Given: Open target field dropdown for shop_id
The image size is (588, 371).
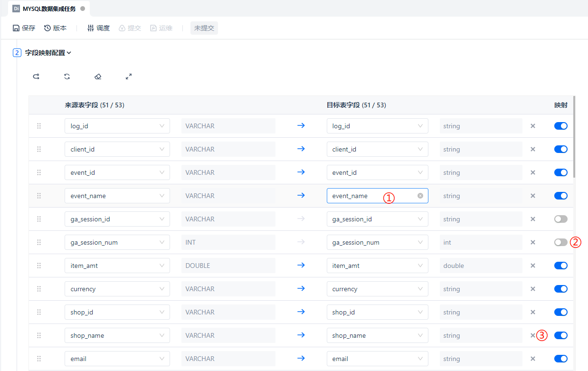Looking at the screenshot, I should [377, 312].
